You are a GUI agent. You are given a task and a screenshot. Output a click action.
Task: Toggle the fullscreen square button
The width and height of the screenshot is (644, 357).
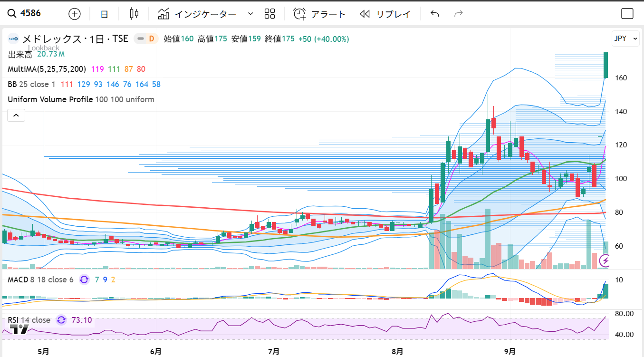pyautogui.click(x=627, y=14)
